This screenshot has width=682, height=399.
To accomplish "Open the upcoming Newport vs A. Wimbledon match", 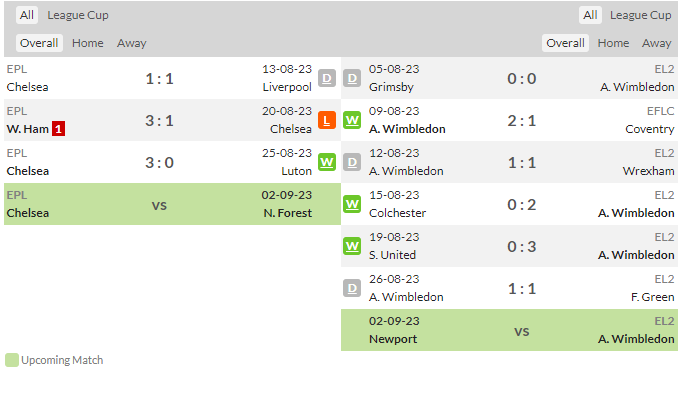I will pyautogui.click(x=509, y=330).
